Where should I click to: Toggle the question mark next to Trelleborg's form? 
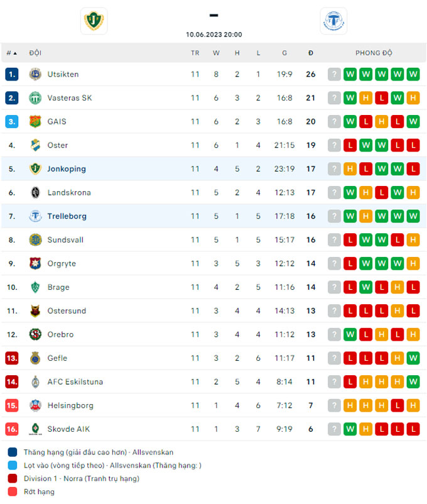click(333, 216)
